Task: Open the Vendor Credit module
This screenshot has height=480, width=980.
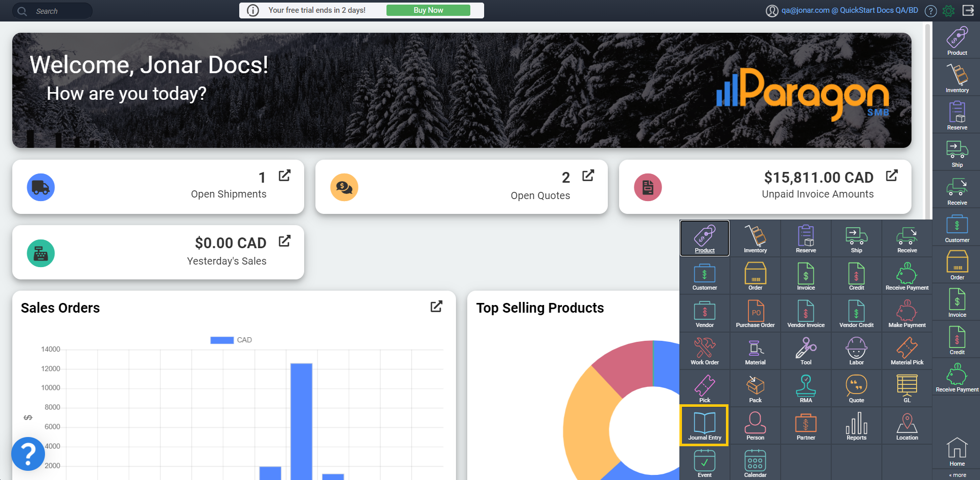Action: [856, 313]
